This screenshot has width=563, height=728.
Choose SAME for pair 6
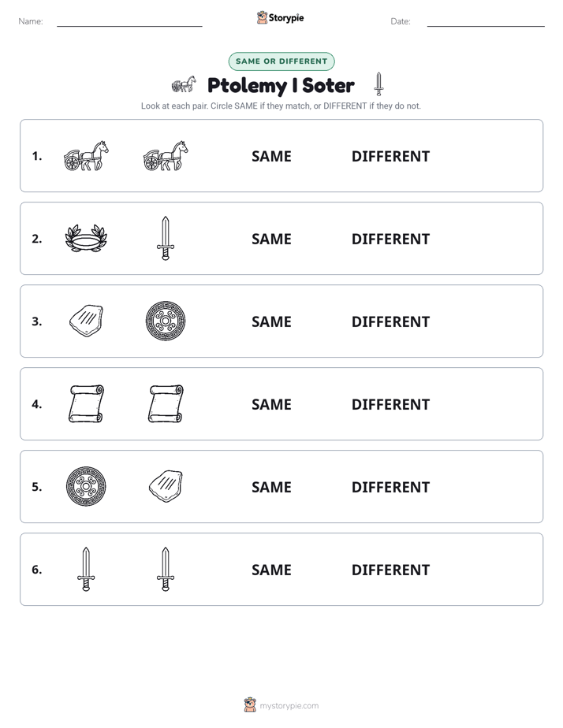[271, 570]
